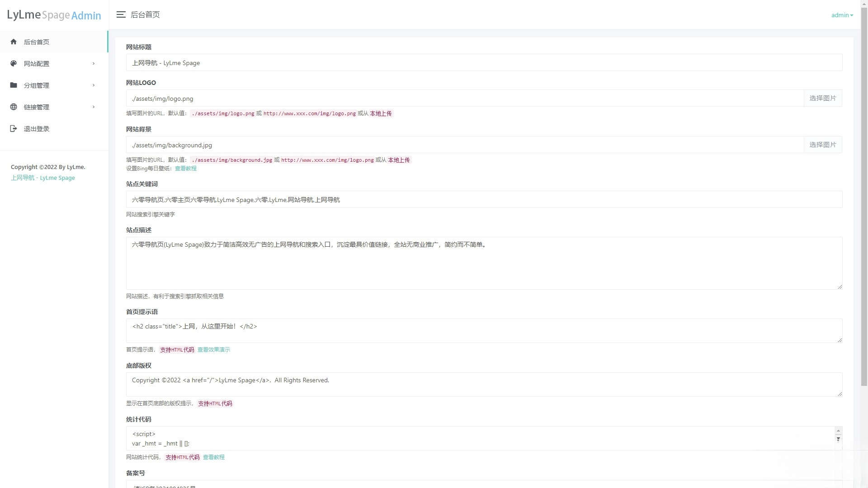
Task: Open the 查看效果演示 link
Action: click(214, 350)
